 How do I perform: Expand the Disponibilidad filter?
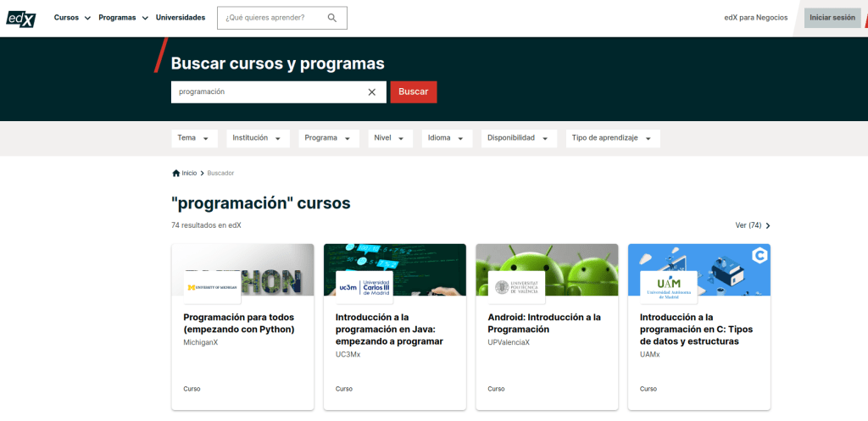(519, 138)
